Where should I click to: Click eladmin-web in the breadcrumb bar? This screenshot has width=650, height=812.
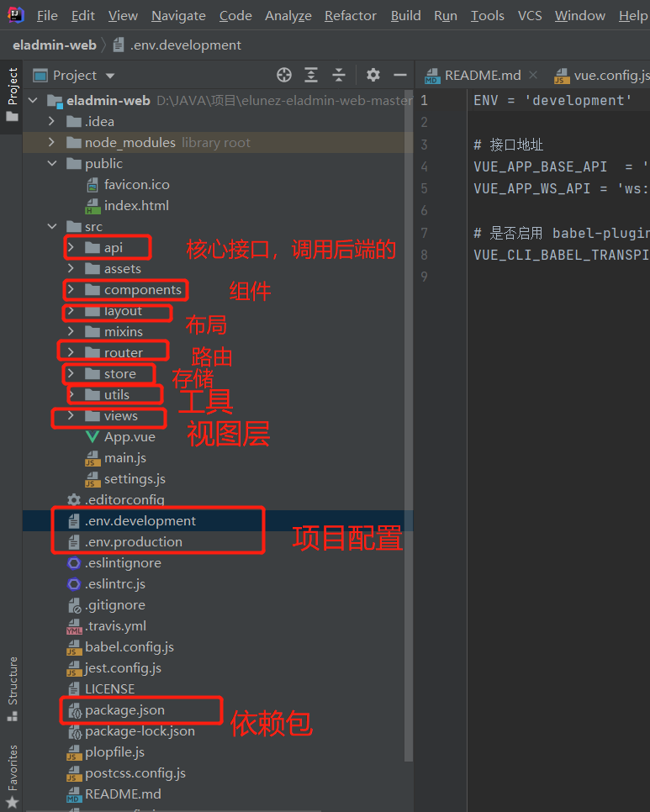pos(55,45)
